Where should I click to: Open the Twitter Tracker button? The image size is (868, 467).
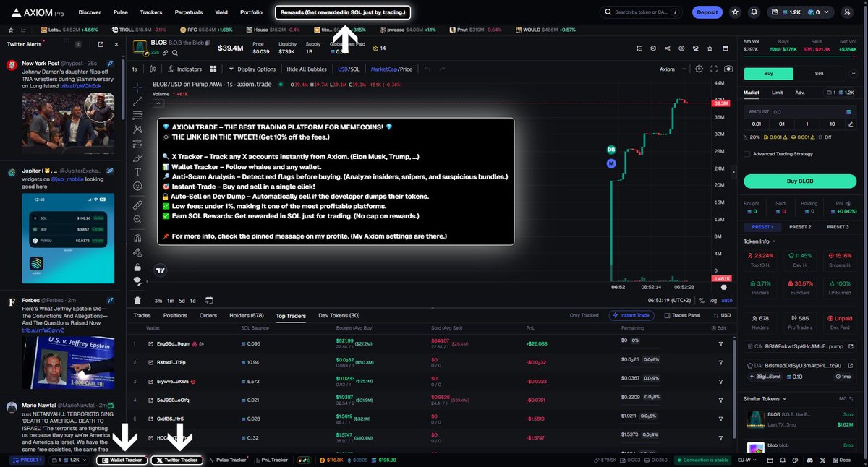coord(177,460)
